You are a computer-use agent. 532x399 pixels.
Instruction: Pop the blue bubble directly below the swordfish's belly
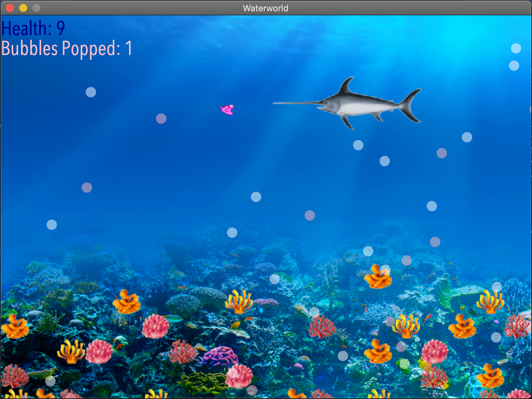pos(358,145)
